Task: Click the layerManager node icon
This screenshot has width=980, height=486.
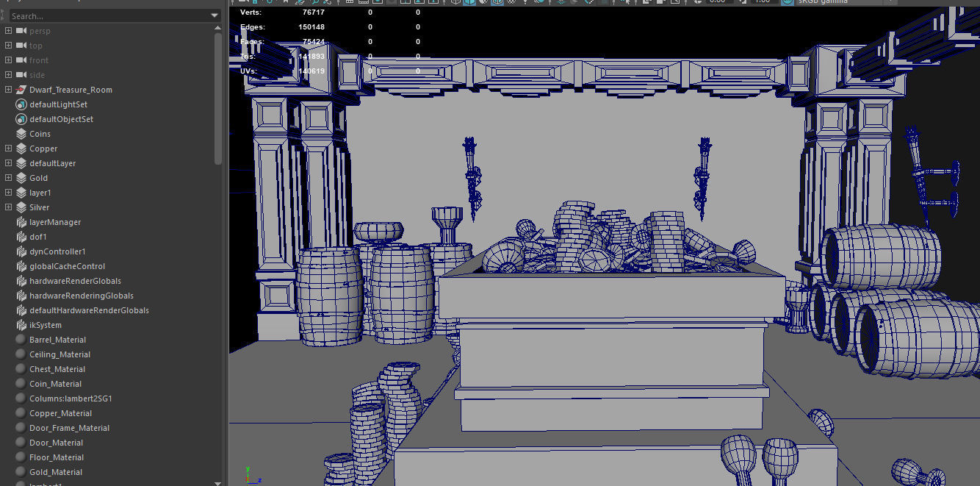Action: (x=21, y=222)
